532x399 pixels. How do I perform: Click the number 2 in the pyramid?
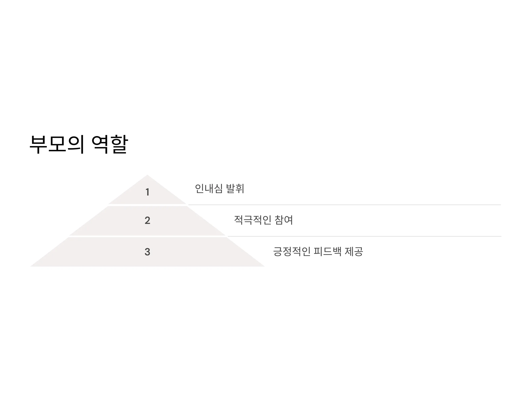(147, 221)
